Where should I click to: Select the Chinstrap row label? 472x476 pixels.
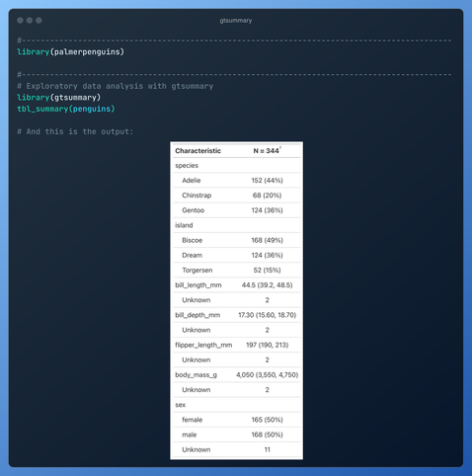tap(197, 196)
